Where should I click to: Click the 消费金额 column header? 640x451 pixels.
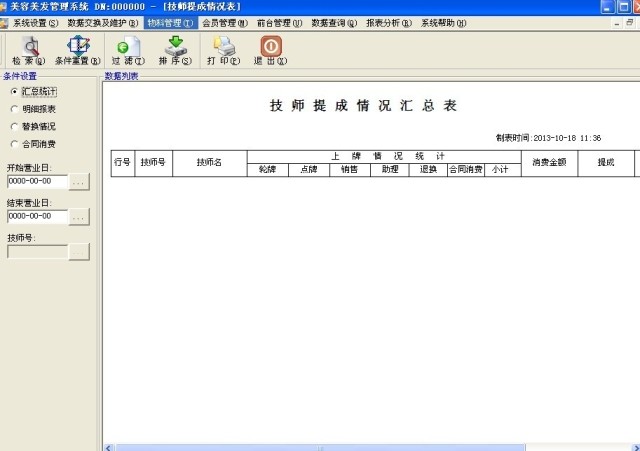tap(549, 163)
